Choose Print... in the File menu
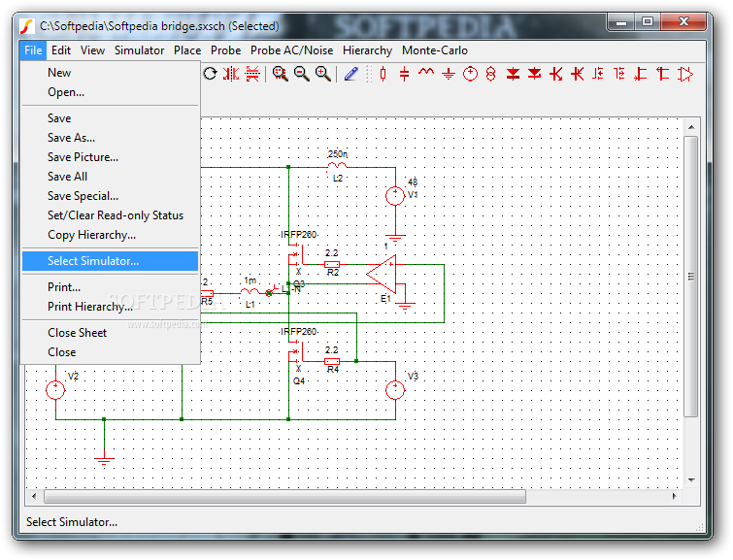Viewport: 733px width, 560px height. [x=111, y=287]
